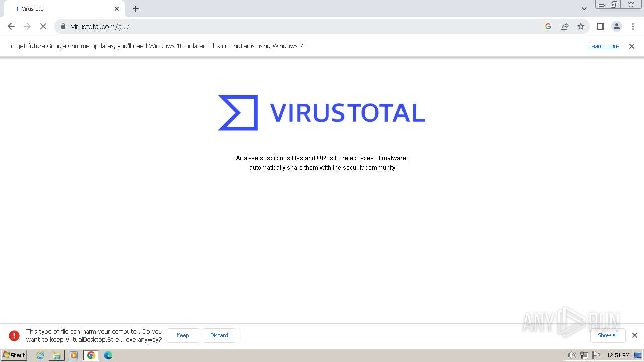The height and width of the screenshot is (362, 644).
Task: Open network tray icon
Action: (584, 355)
